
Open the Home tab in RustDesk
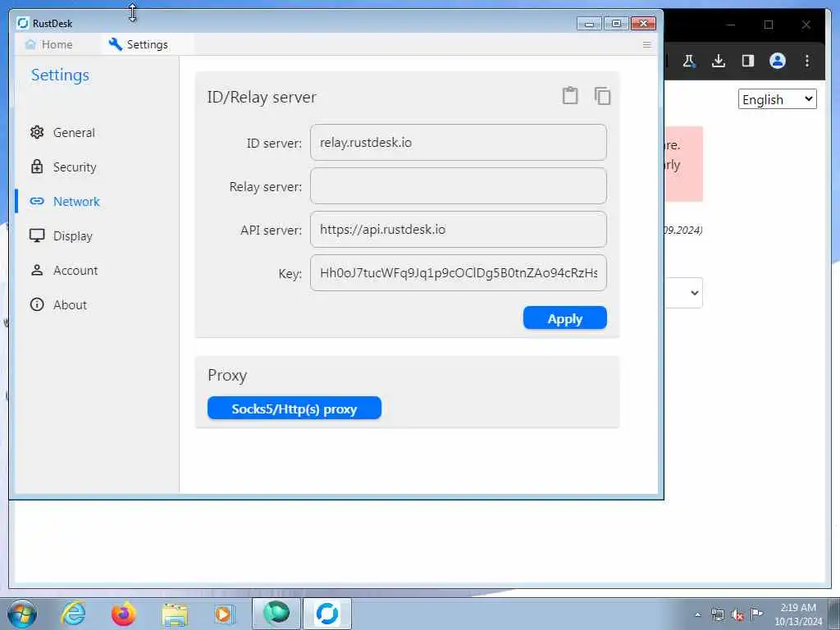click(49, 44)
